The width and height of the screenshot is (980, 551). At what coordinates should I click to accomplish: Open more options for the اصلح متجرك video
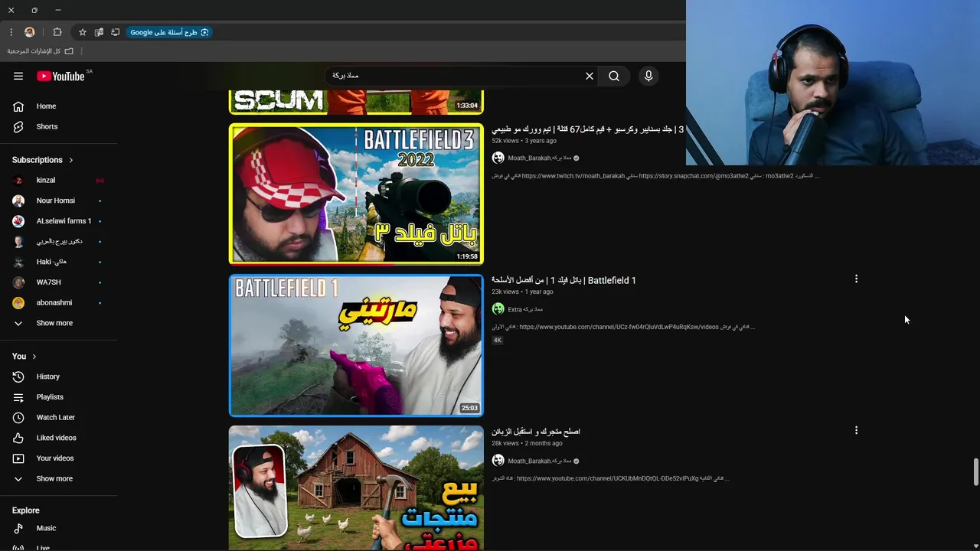pos(856,431)
